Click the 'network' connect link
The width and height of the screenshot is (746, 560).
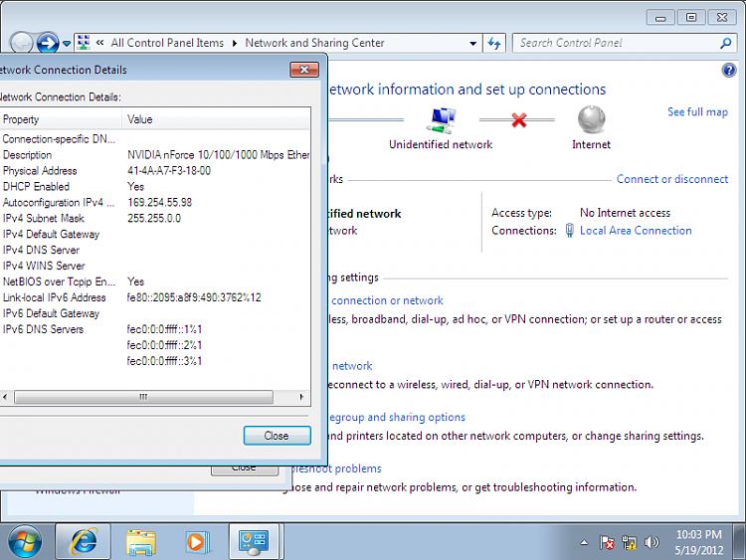[x=352, y=366]
